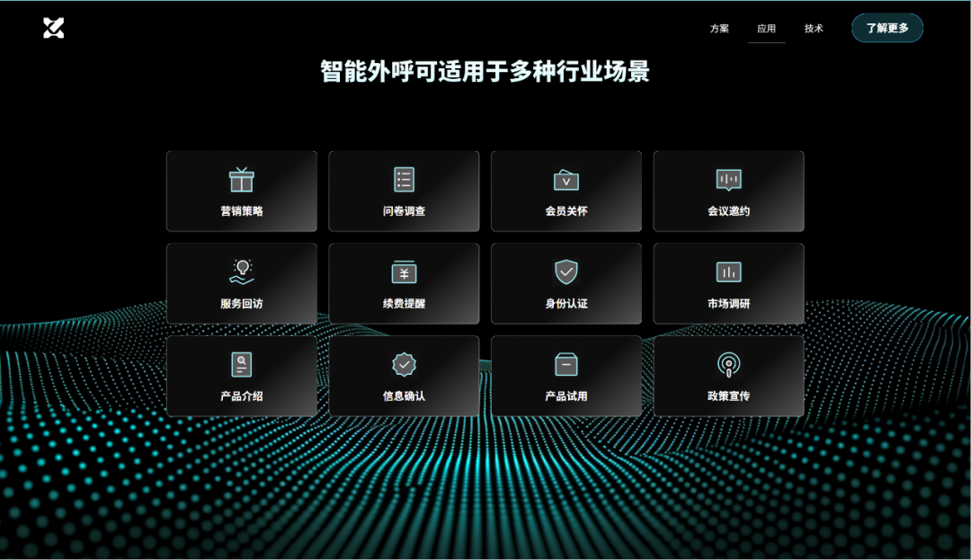Click the speech bubble icon for 会议邀约
The width and height of the screenshot is (971, 560).
728,178
